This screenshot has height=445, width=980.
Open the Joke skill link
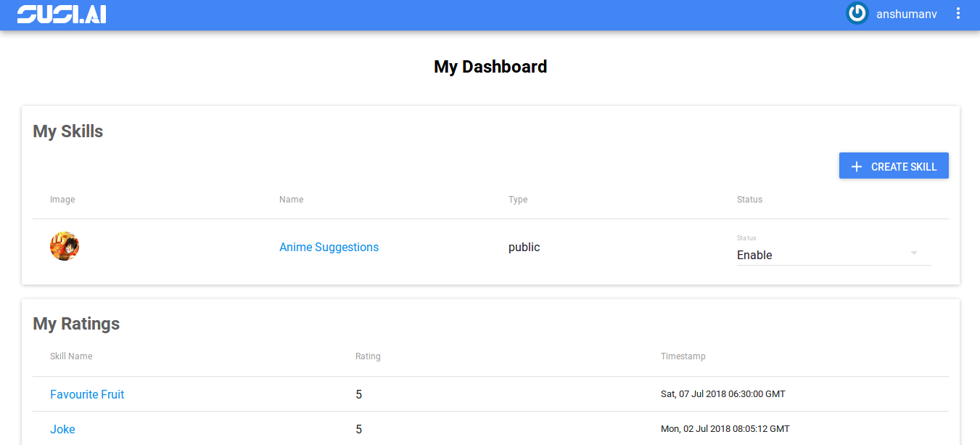(62, 429)
